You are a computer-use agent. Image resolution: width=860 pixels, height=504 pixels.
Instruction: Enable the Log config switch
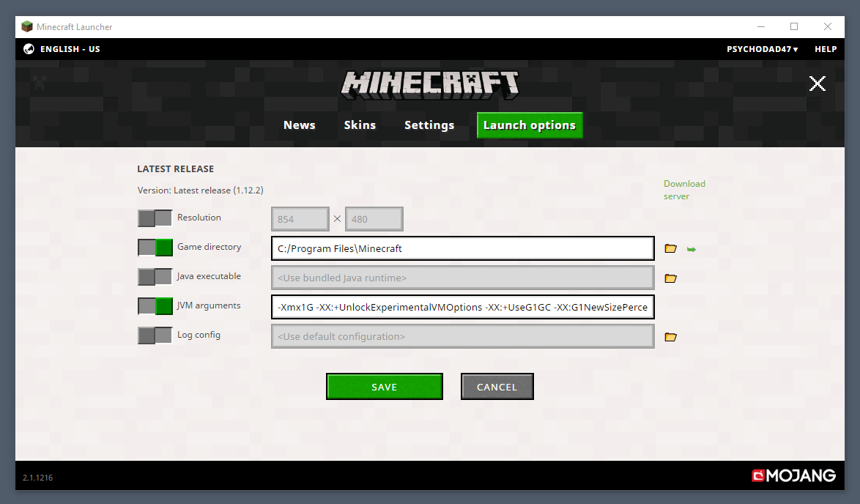tap(155, 335)
